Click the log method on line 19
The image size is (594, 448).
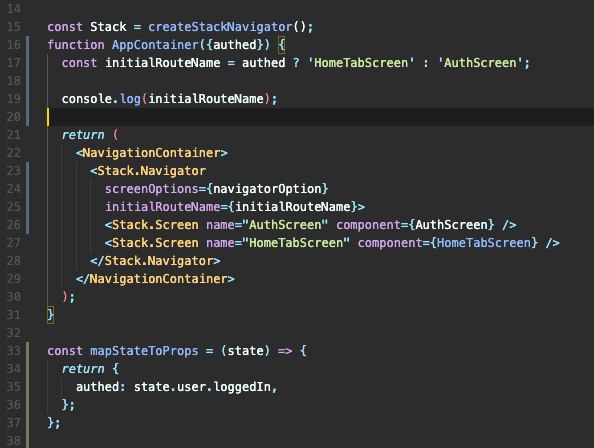pyautogui.click(x=130, y=99)
